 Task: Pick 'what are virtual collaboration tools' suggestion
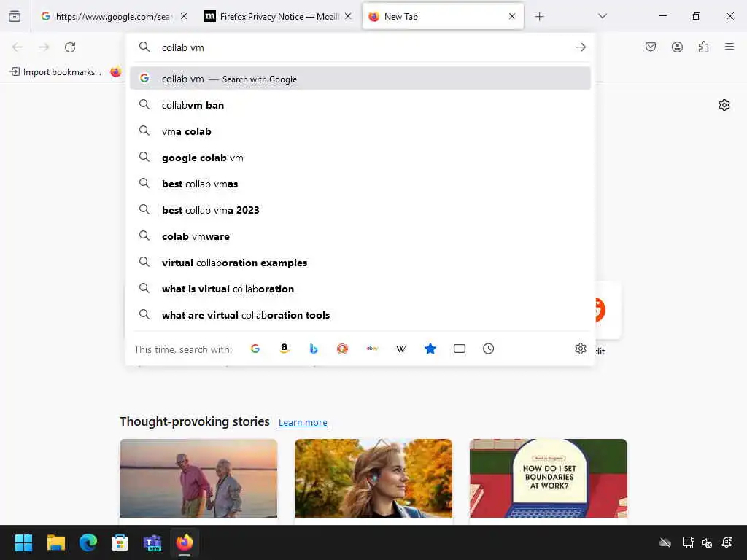(x=360, y=315)
